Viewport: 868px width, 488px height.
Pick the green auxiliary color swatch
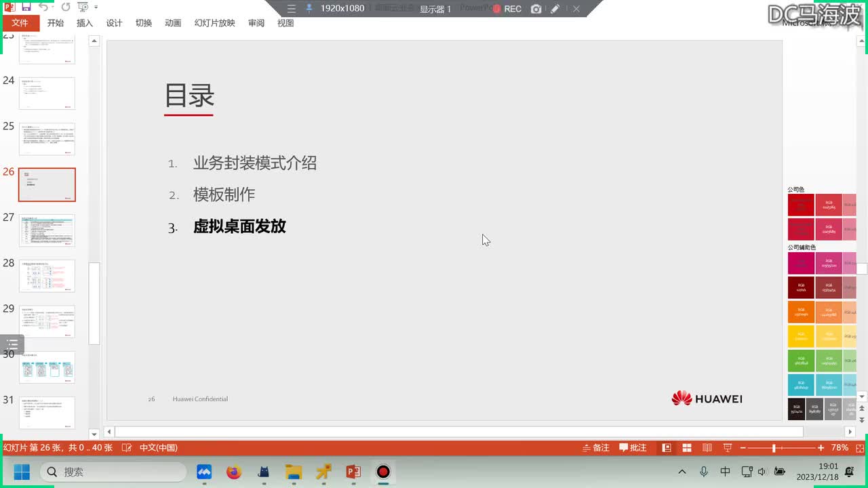(x=801, y=361)
